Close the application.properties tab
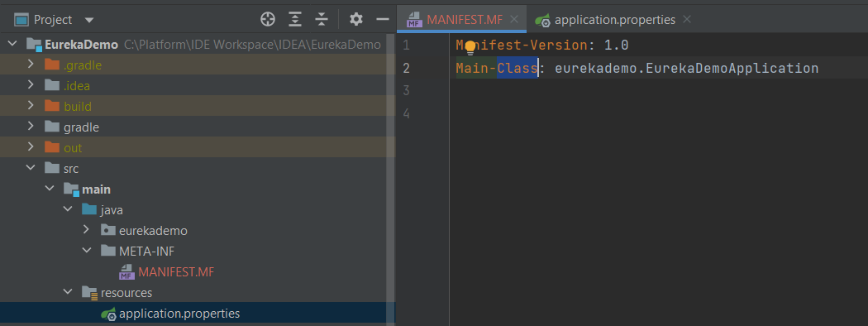 click(687, 19)
